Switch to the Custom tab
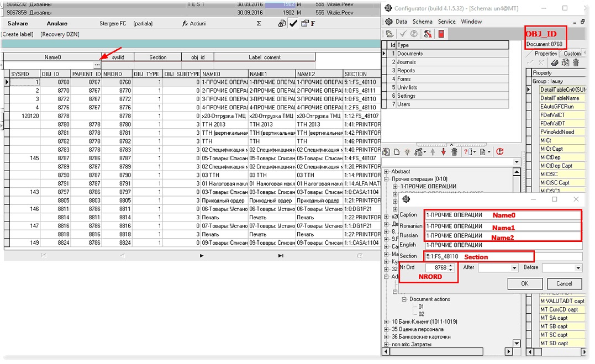595x364 pixels. pos(572,54)
